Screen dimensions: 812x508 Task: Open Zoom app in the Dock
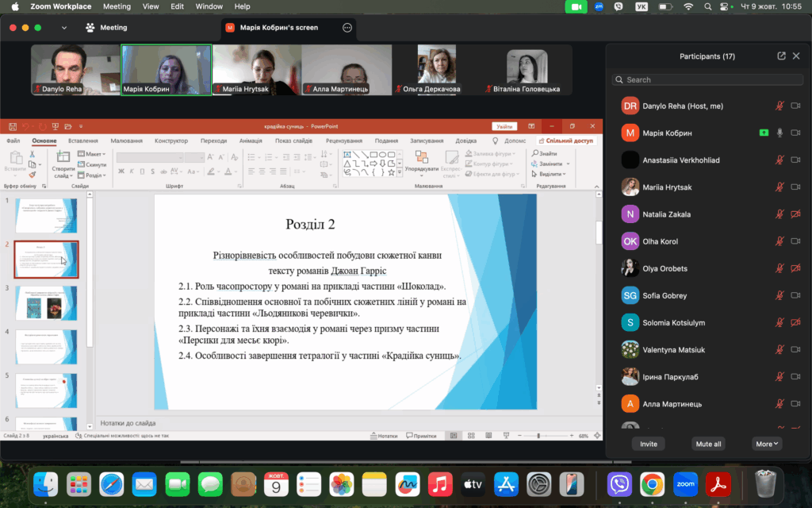[x=685, y=483]
